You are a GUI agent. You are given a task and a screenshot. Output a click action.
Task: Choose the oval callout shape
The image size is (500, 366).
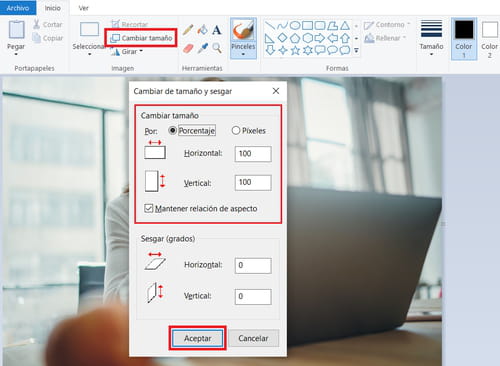tap(332, 50)
